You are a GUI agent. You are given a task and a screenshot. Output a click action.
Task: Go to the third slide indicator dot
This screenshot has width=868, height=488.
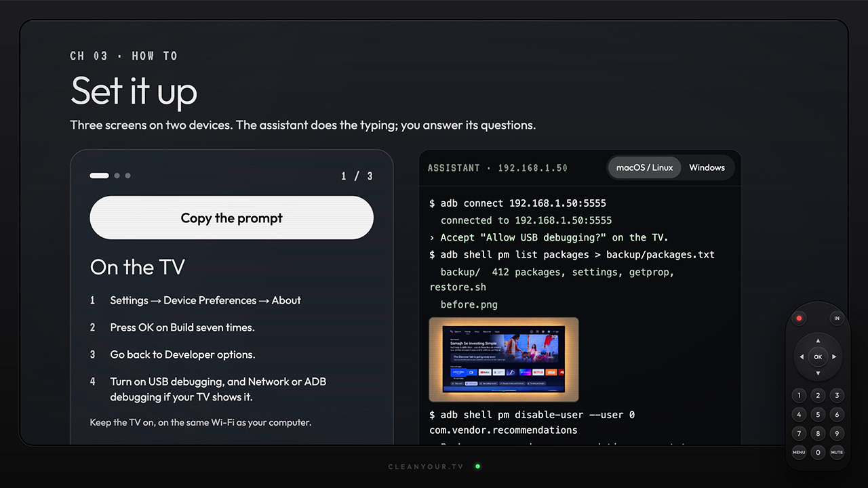click(x=127, y=176)
